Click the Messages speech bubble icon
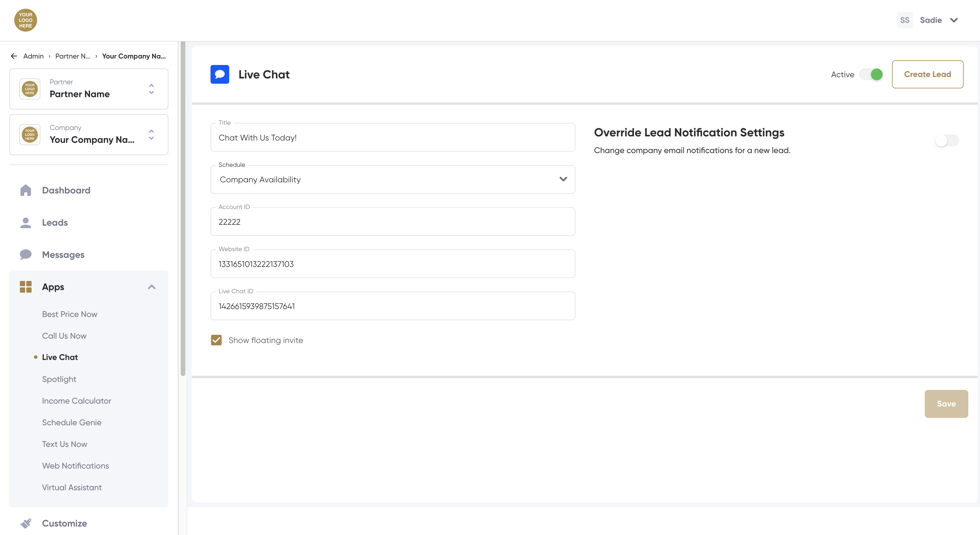 25,254
